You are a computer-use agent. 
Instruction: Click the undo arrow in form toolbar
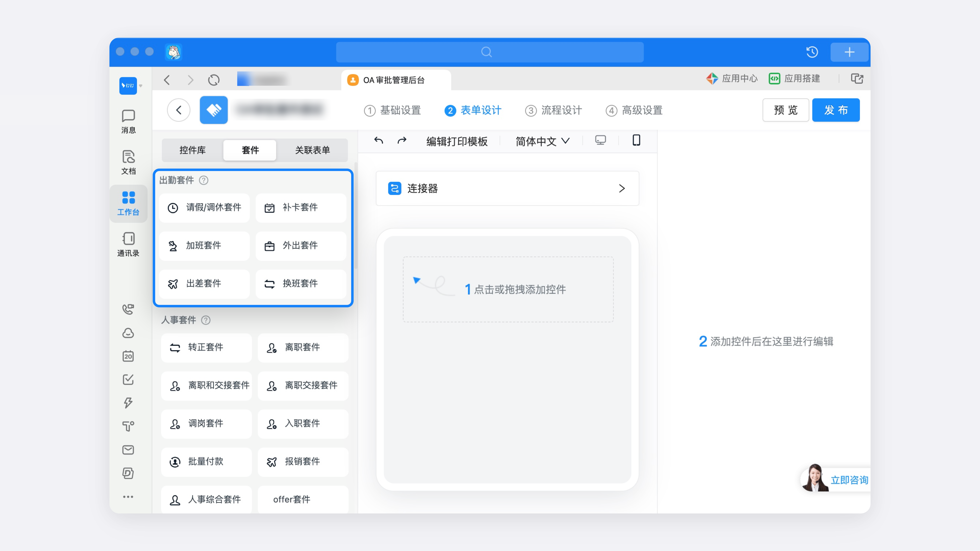(379, 140)
